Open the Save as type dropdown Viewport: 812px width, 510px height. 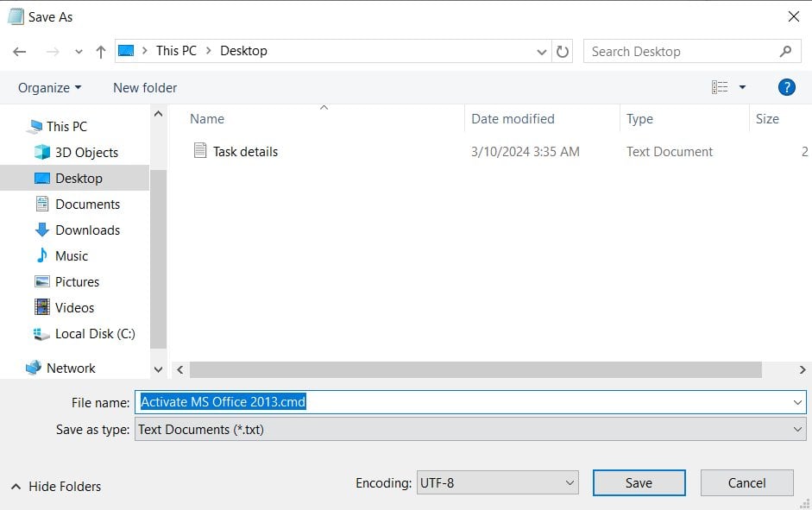470,429
